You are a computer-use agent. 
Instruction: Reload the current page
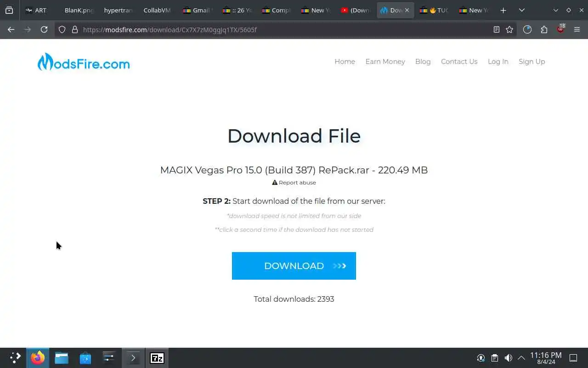tap(44, 29)
